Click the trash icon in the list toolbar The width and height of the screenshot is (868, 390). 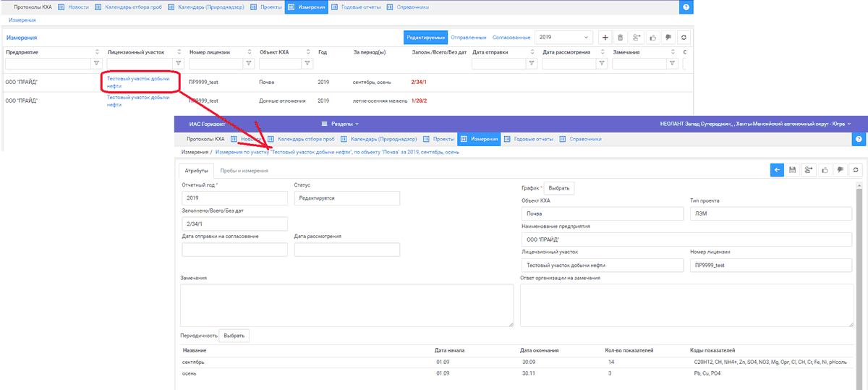click(621, 37)
